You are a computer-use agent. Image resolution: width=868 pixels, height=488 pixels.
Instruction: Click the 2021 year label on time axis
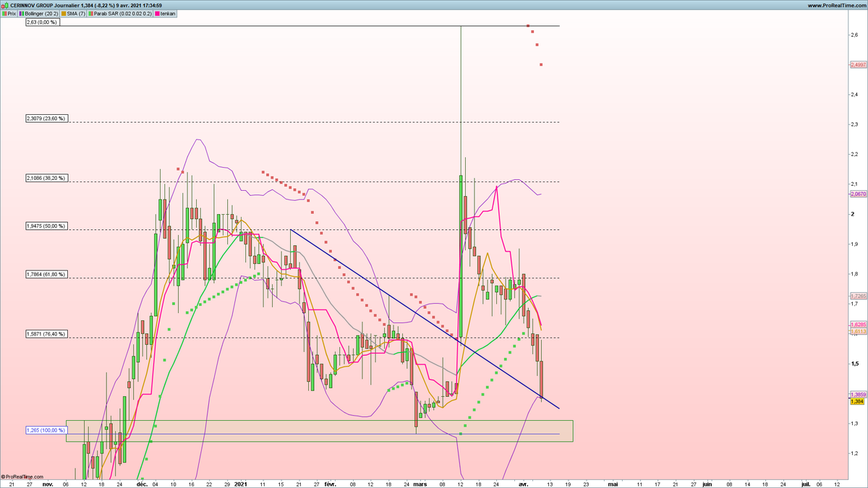pyautogui.click(x=242, y=483)
